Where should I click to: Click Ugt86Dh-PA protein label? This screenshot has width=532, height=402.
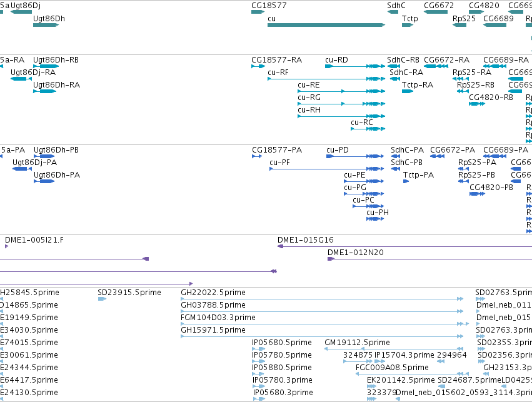pos(57,175)
